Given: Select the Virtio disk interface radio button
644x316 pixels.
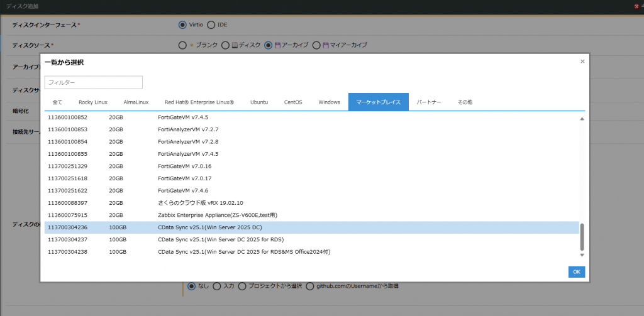Looking at the screenshot, I should 182,25.
